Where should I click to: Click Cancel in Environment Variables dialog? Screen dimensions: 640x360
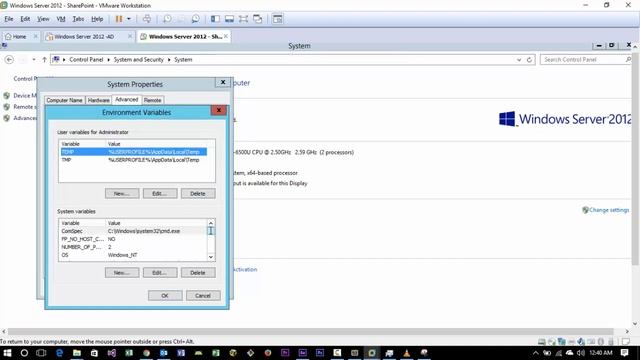point(203,296)
